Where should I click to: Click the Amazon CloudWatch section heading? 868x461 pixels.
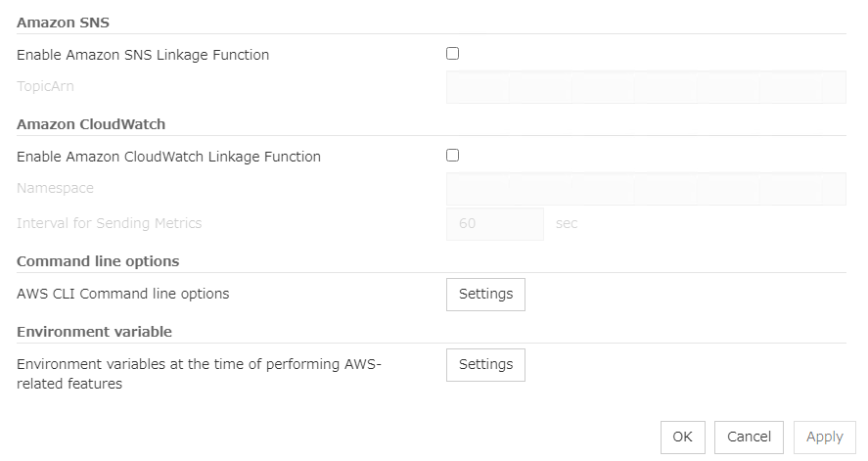[x=91, y=124]
